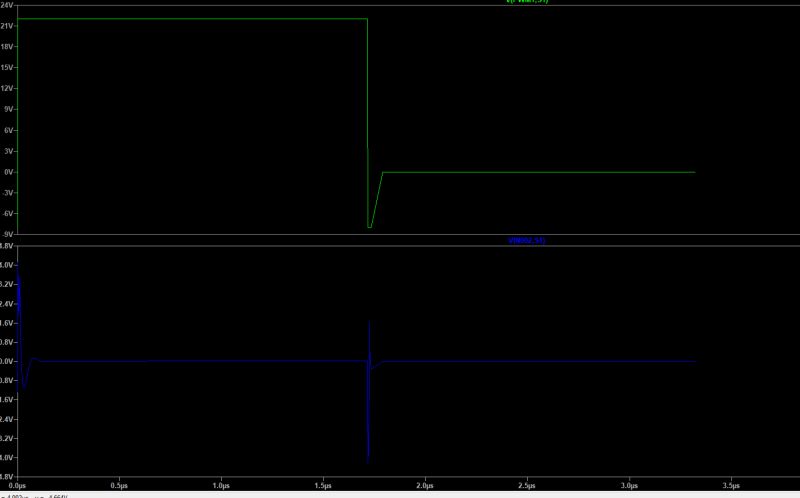Click the blue trace's initial ringing at 0µs
Image resolution: width=800 pixels, height=498 pixels.
[x=20, y=327]
